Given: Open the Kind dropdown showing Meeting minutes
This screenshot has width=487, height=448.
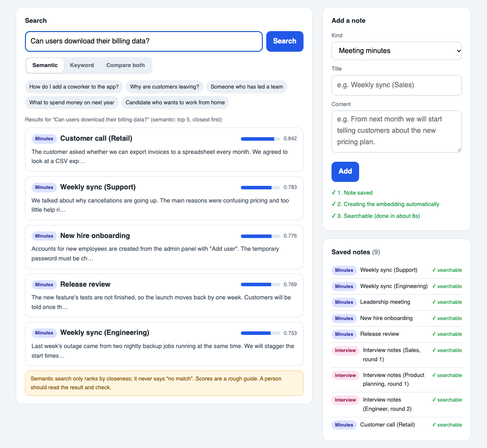Looking at the screenshot, I should coord(397,51).
